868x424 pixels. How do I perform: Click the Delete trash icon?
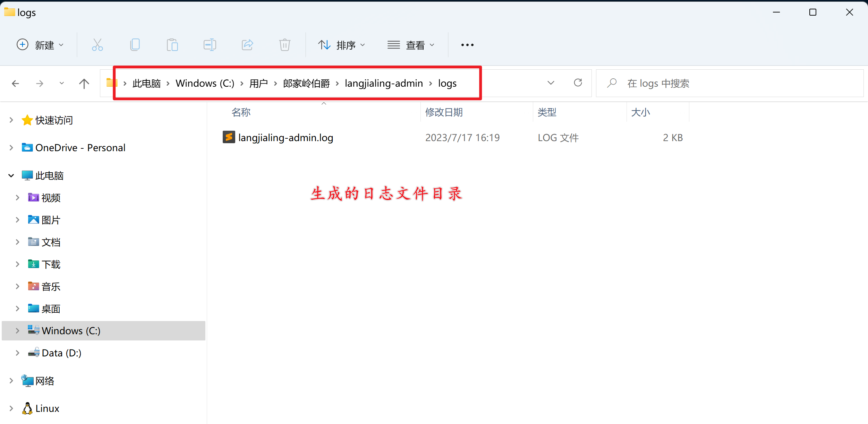(285, 45)
